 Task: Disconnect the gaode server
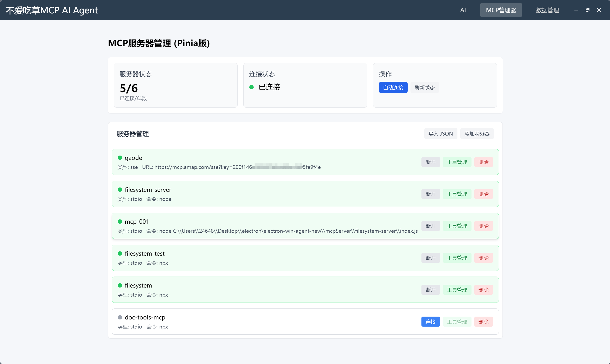[431, 162]
